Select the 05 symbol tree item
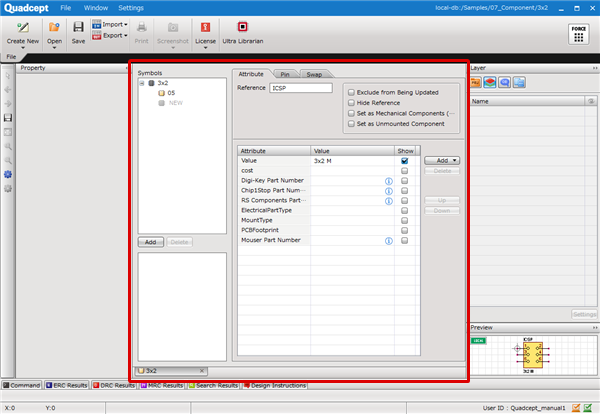 [x=171, y=93]
